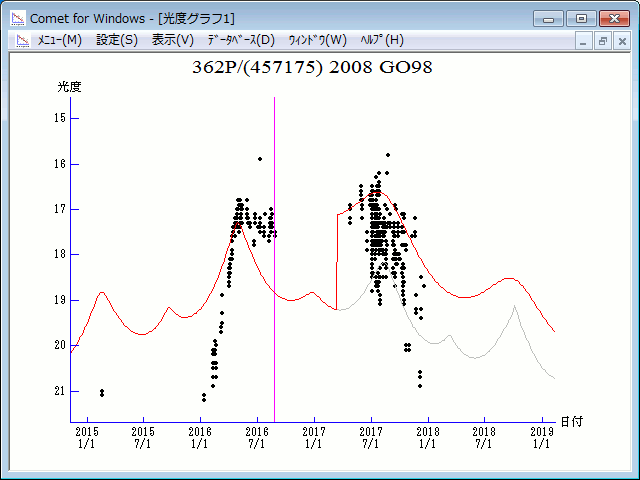This screenshot has height=480, width=640.
Task: Click the 光度 y-axis label
Action: (x=69, y=87)
